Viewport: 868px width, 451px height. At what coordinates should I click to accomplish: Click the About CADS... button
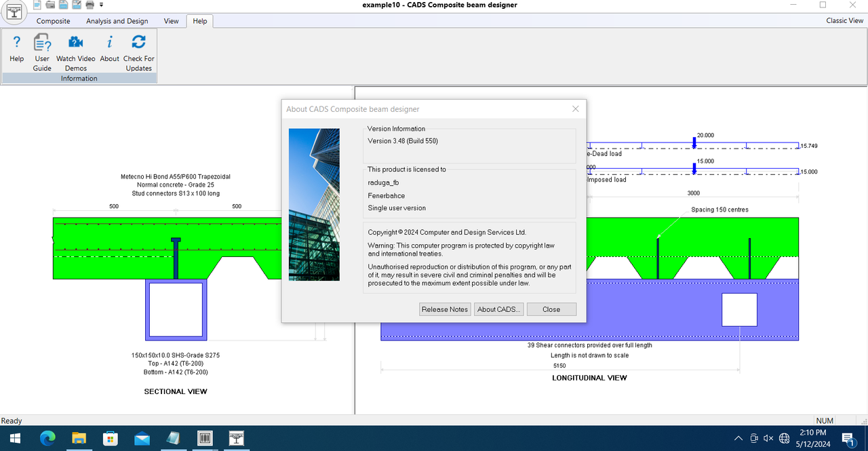click(x=499, y=309)
